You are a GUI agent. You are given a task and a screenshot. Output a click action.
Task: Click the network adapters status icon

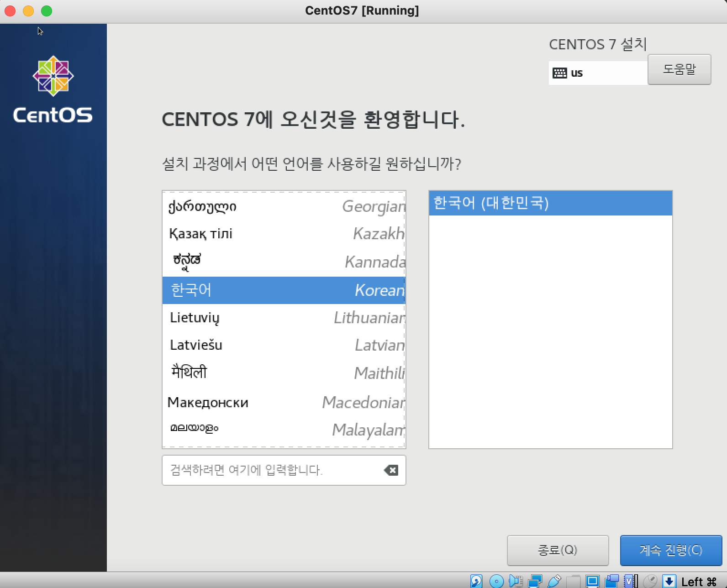(x=535, y=581)
